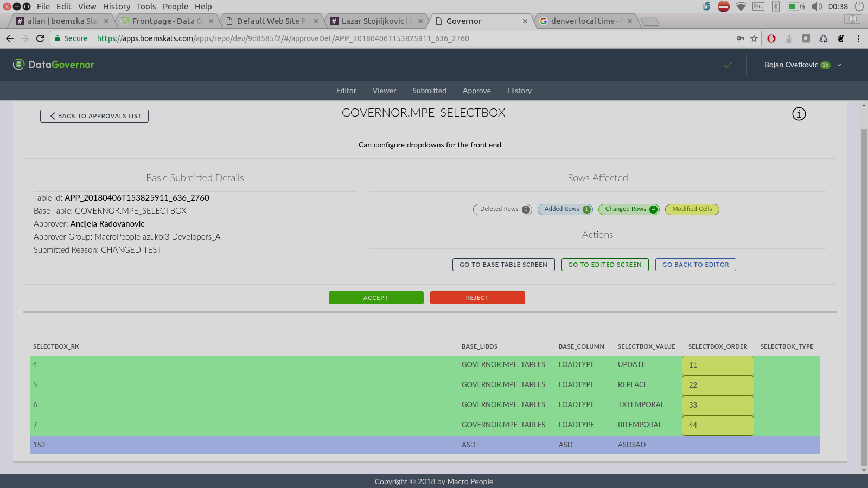Switch to the Approve tab

[476, 91]
